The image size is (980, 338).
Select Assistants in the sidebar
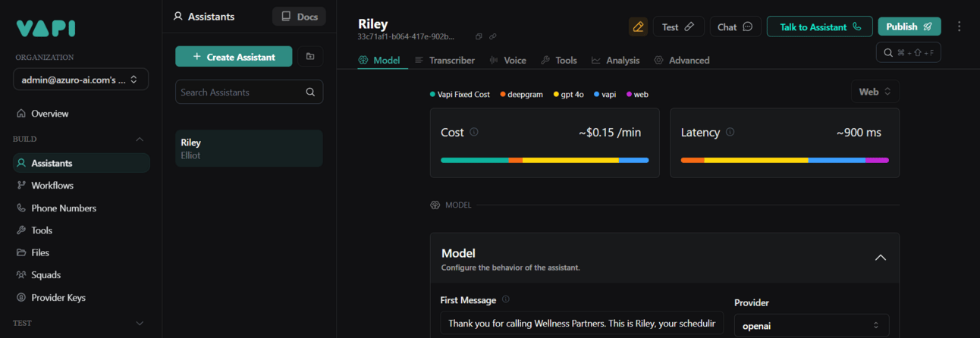[80, 163]
